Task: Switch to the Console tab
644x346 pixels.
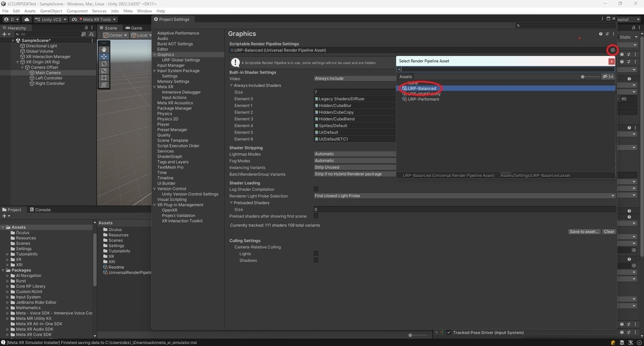Action: (x=40, y=210)
